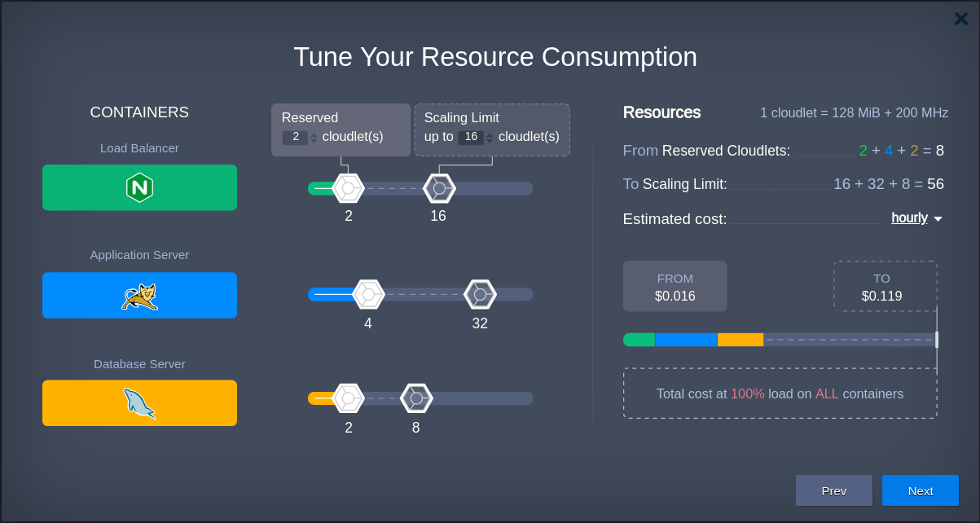This screenshot has width=980, height=523.
Task: Click the Tomcat Application Server icon
Action: (139, 296)
